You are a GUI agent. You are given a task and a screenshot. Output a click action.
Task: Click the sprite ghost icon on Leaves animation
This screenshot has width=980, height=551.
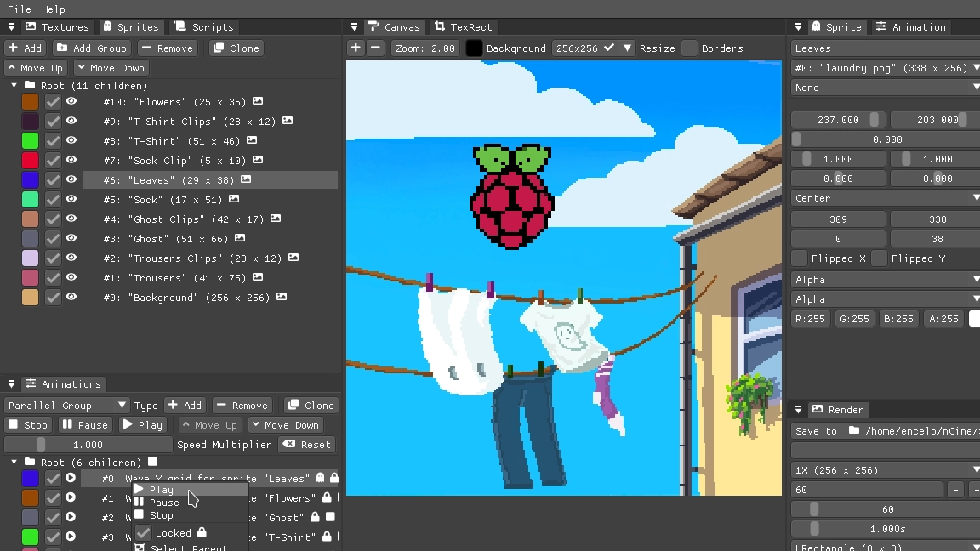click(321, 478)
